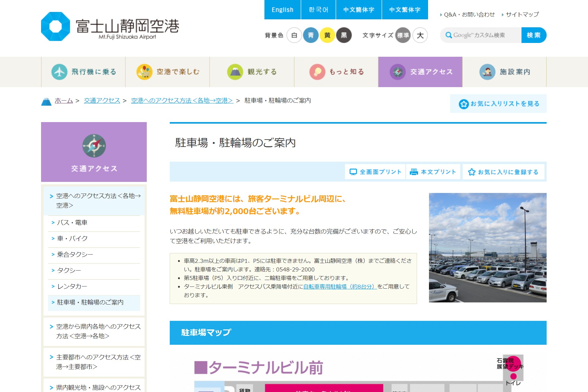Open 車・バイク in sidebar
The width and height of the screenshot is (588, 392).
pyautogui.click(x=94, y=239)
